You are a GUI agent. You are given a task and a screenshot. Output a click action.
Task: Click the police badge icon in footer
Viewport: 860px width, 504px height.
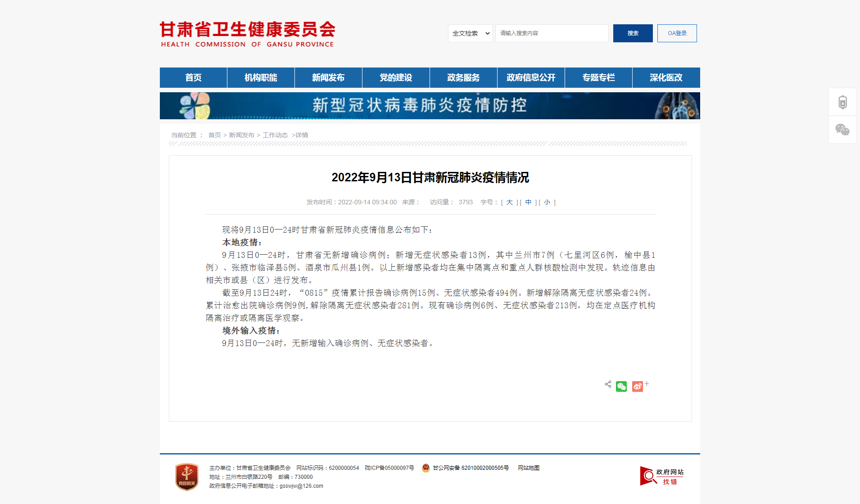(x=425, y=468)
